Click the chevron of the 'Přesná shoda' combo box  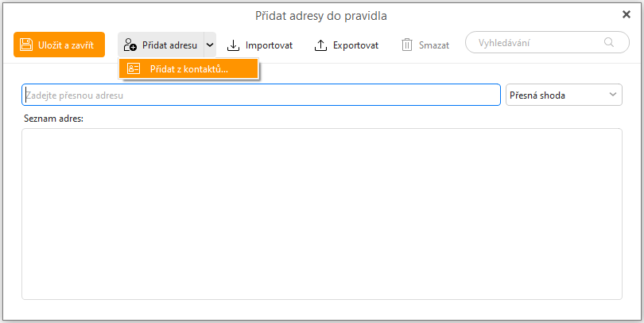pyautogui.click(x=613, y=95)
